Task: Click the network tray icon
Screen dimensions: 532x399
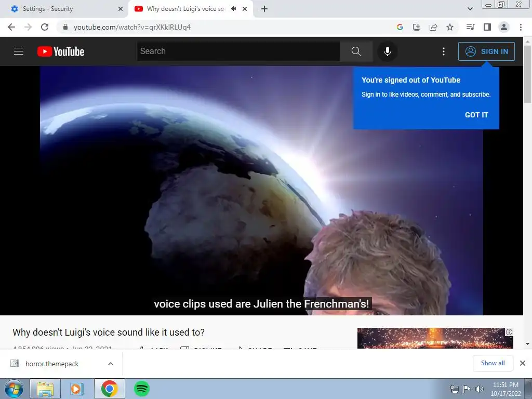Action: (x=454, y=389)
